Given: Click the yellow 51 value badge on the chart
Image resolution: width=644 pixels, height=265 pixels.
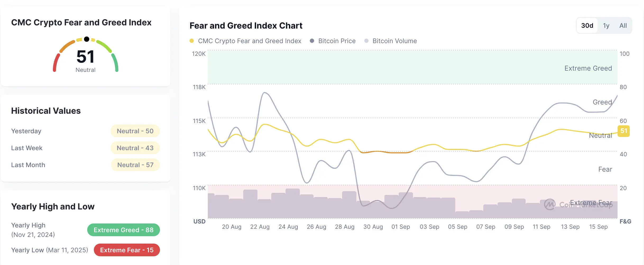Looking at the screenshot, I should click(624, 131).
